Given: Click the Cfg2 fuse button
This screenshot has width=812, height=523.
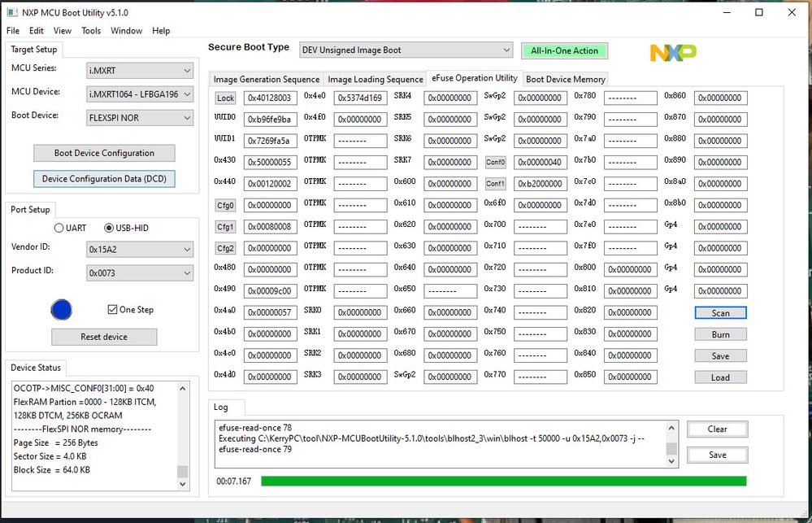Looking at the screenshot, I should pyautogui.click(x=226, y=248).
